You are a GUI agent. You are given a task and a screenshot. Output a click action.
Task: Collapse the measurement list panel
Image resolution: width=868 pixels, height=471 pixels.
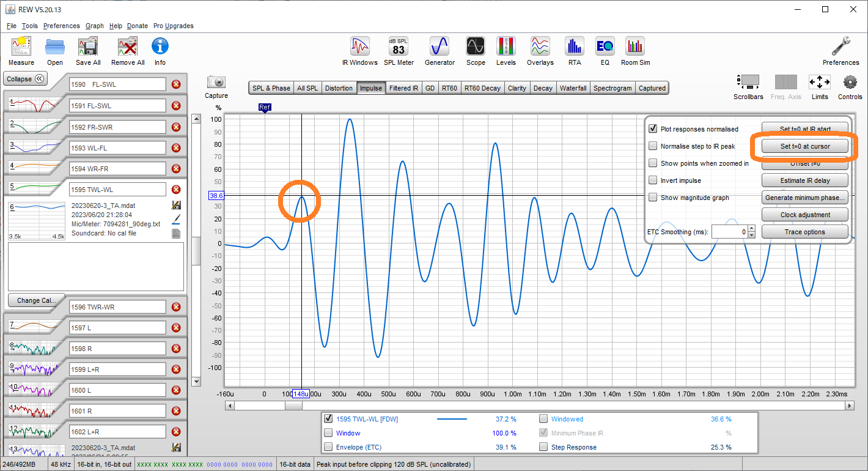point(26,79)
